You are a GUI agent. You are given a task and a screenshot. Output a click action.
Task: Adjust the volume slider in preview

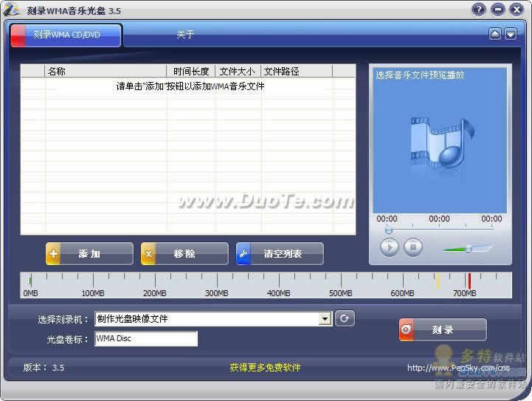pyautogui.click(x=467, y=249)
